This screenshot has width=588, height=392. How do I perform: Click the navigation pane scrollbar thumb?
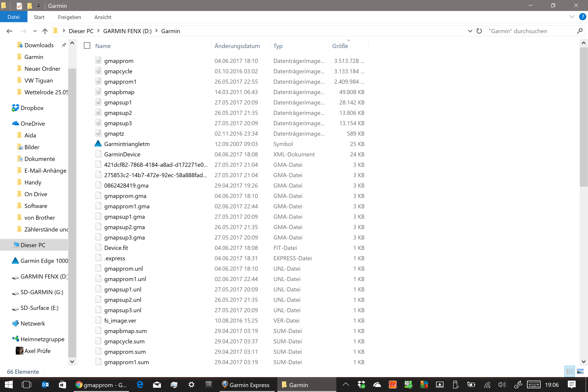pos(72,212)
